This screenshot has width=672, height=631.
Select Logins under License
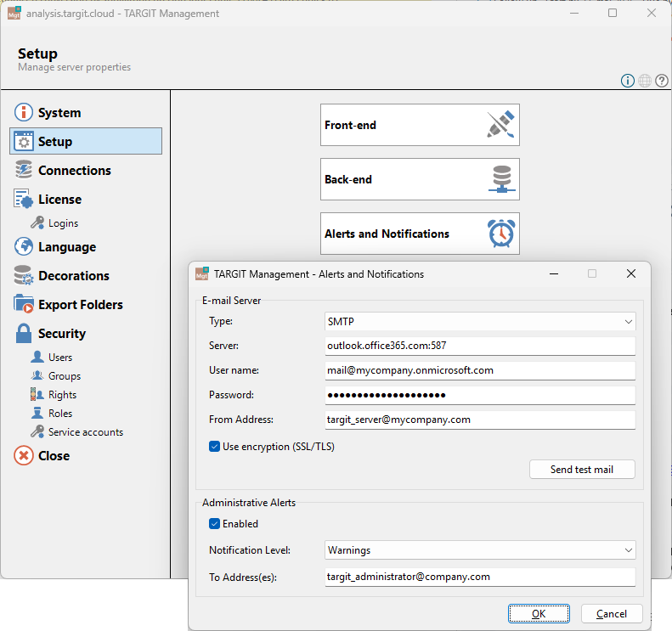coord(63,223)
